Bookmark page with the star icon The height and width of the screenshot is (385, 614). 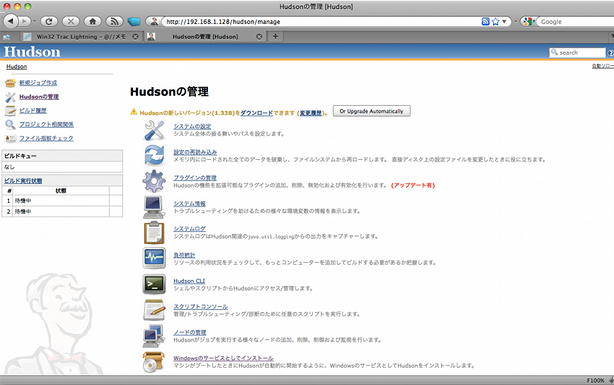coord(495,22)
